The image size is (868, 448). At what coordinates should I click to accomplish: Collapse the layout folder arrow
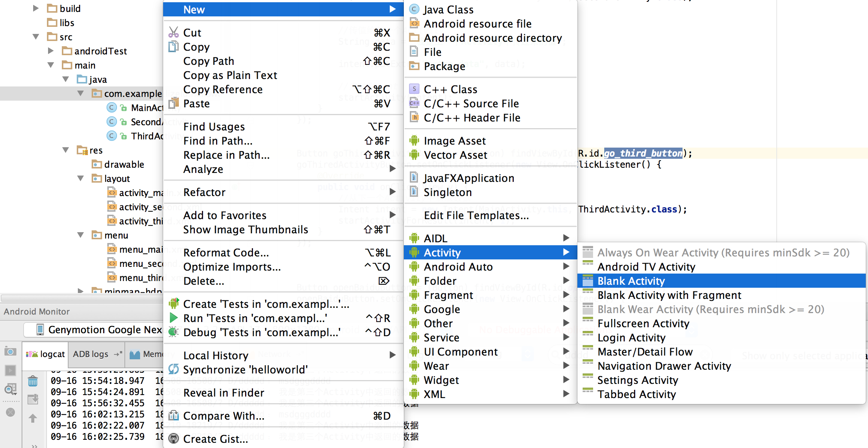click(80, 179)
